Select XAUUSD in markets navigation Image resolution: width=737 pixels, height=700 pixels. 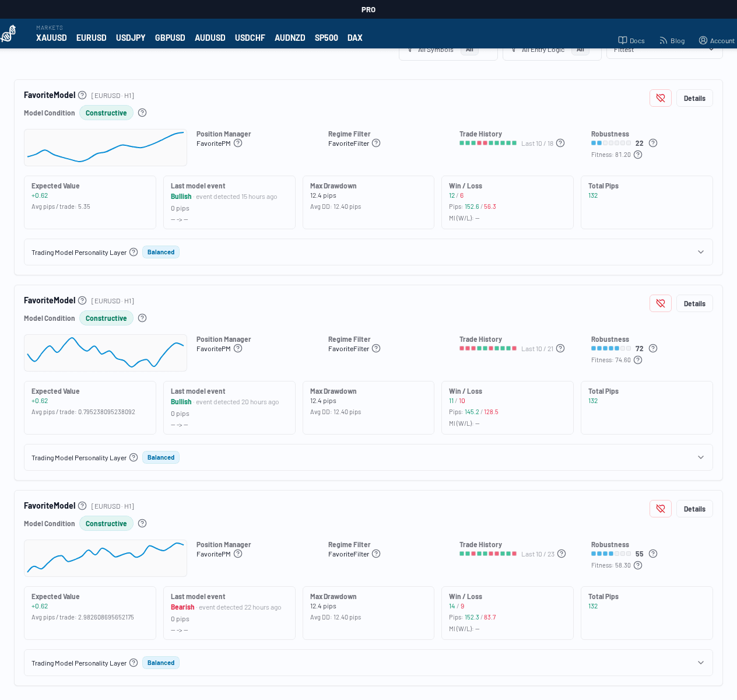51,38
